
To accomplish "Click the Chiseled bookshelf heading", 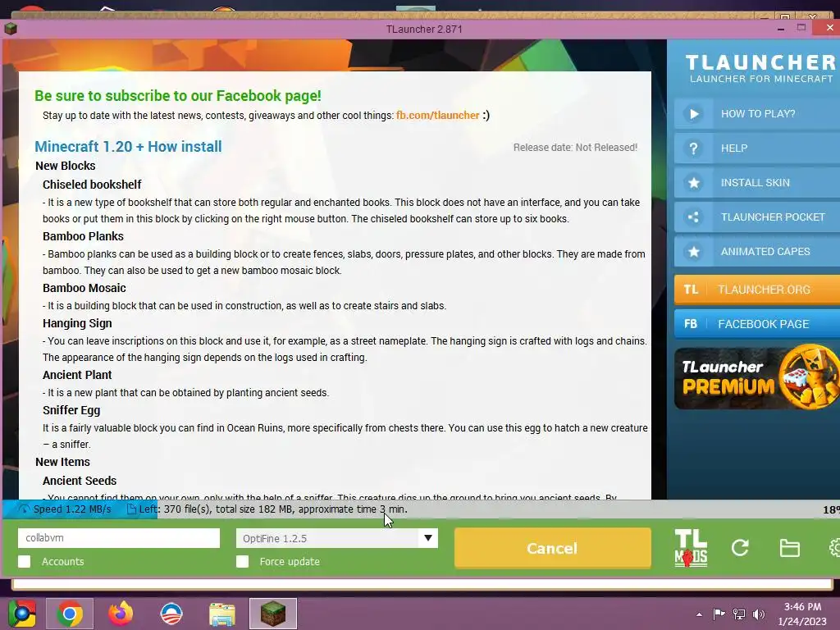I will coord(92,185).
